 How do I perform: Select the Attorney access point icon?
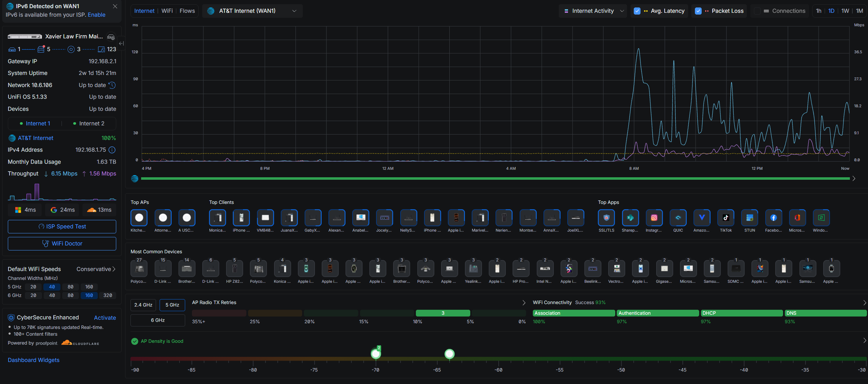tap(163, 218)
